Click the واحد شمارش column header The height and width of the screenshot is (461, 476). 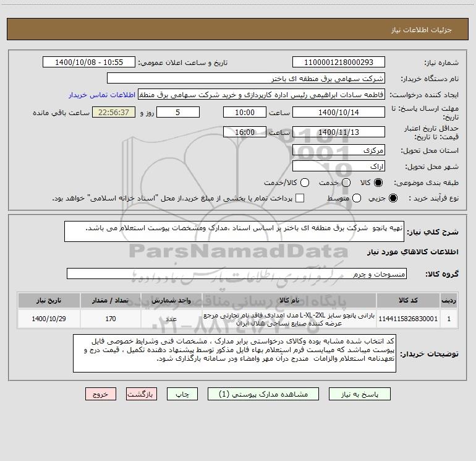click(171, 300)
